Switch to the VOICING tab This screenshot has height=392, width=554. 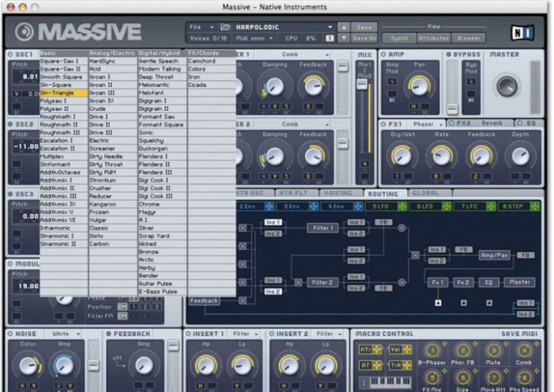coord(338,193)
